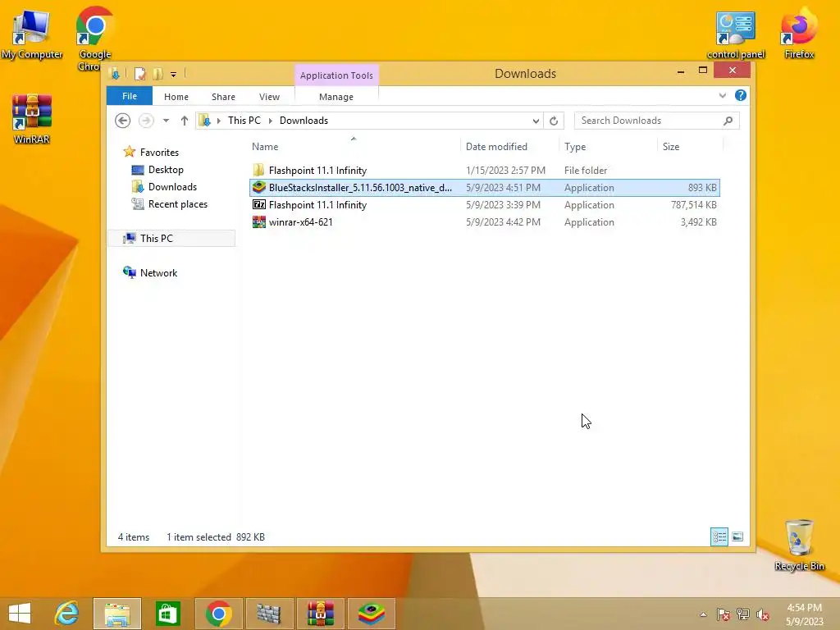Show hidden system tray icons
The width and height of the screenshot is (840, 630).
click(703, 614)
